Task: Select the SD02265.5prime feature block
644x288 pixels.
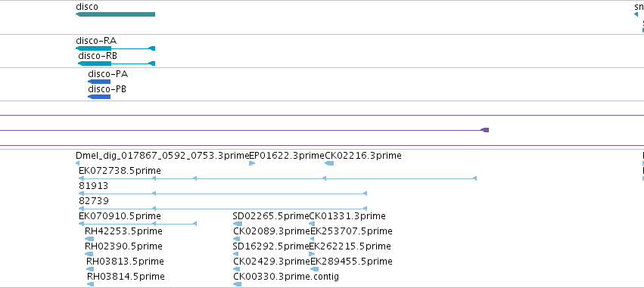Action: pos(238,224)
